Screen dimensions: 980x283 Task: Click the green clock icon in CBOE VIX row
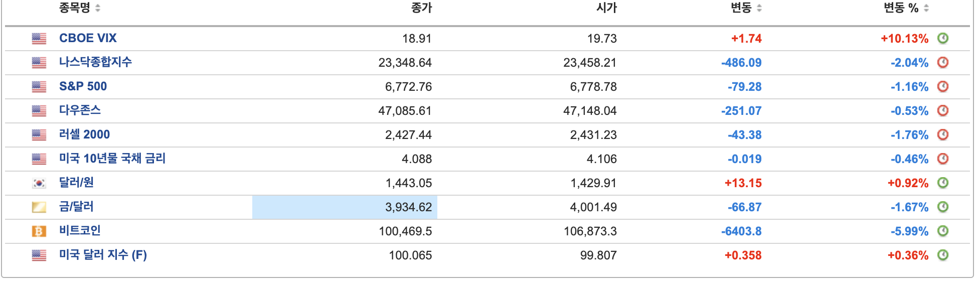tap(943, 39)
